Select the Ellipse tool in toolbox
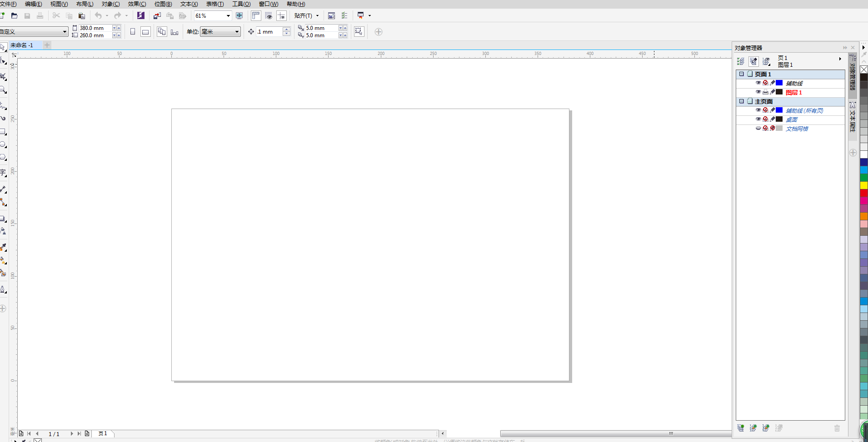868x442 pixels. (x=4, y=144)
